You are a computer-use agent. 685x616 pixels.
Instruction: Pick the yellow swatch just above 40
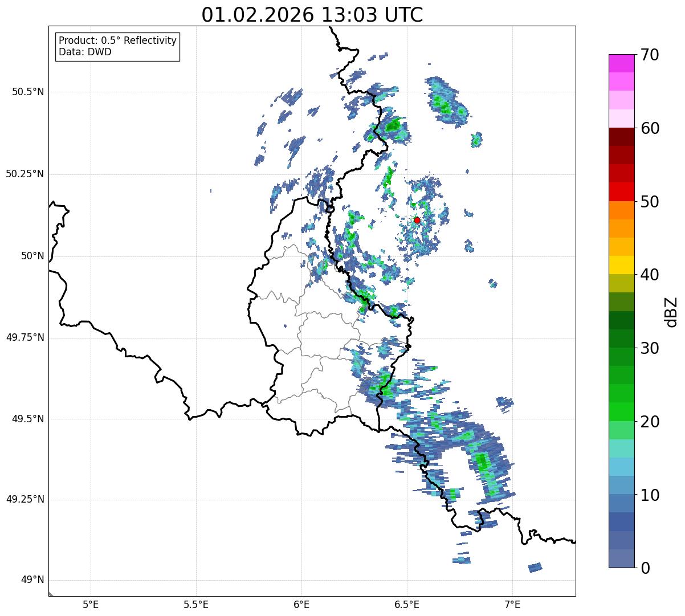coord(622,265)
